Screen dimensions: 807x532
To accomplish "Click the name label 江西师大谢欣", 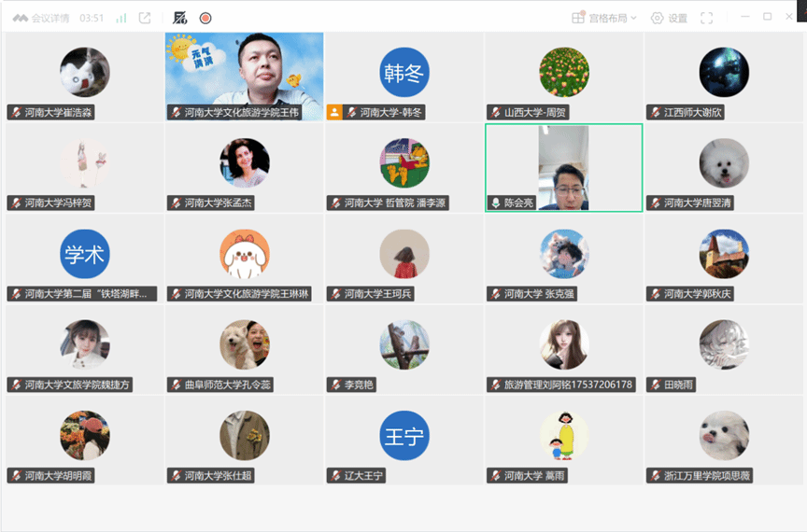I will pyautogui.click(x=693, y=112).
